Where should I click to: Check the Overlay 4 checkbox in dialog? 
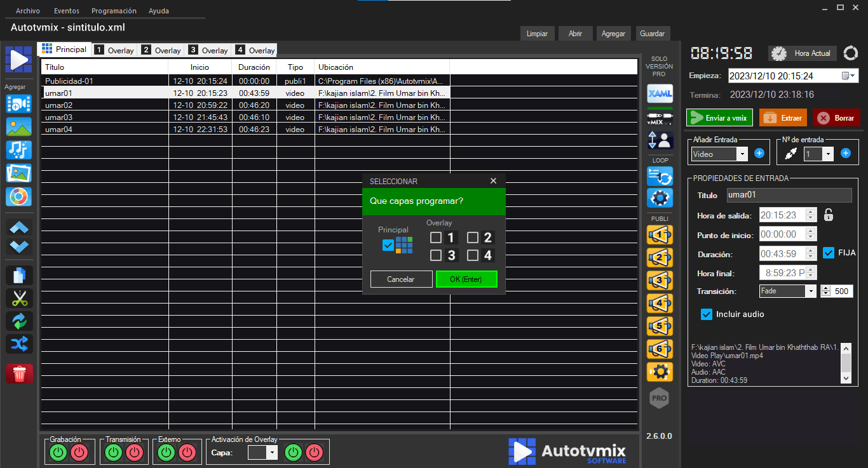click(x=473, y=255)
